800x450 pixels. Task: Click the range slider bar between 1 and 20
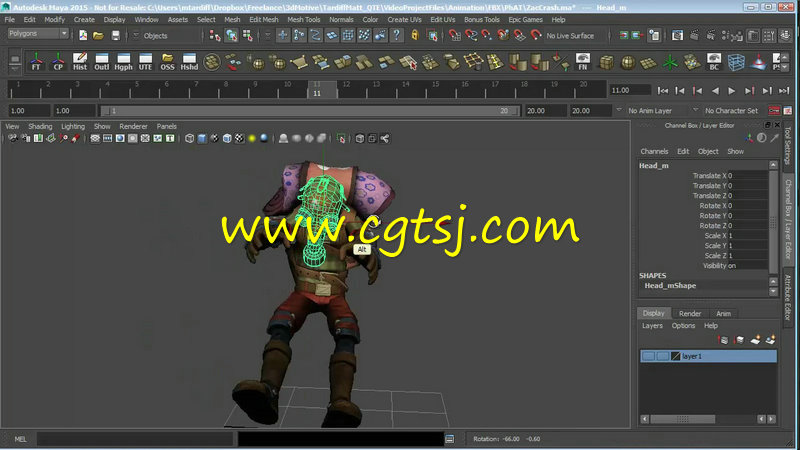point(310,111)
